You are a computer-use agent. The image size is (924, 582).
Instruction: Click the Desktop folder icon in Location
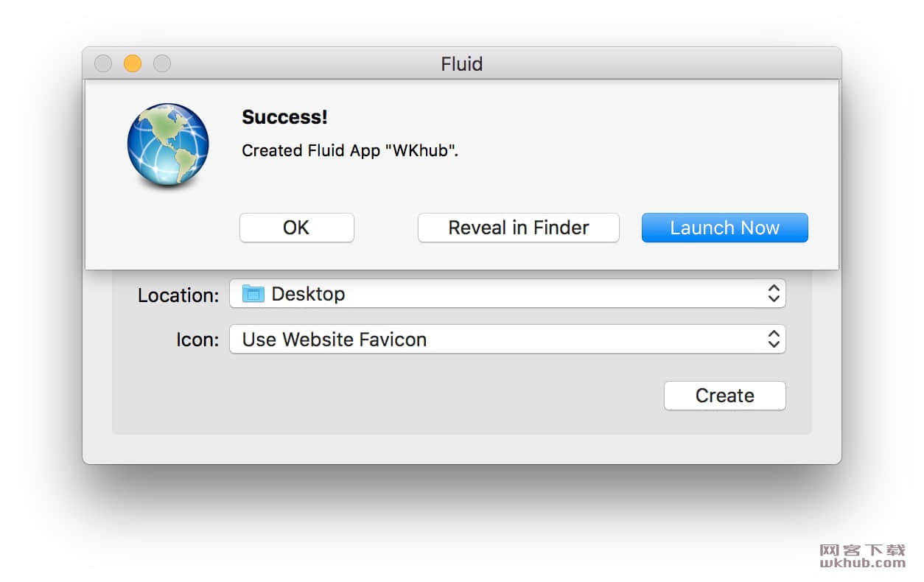point(253,294)
